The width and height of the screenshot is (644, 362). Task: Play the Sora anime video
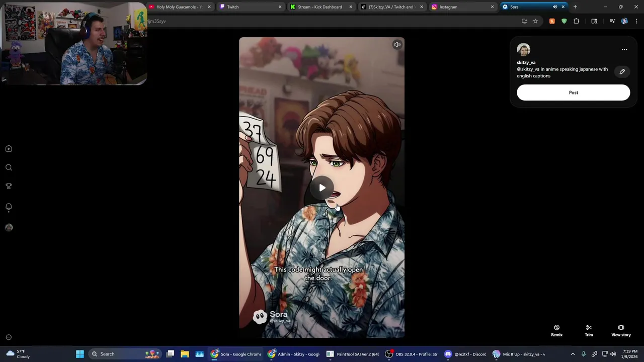click(322, 188)
